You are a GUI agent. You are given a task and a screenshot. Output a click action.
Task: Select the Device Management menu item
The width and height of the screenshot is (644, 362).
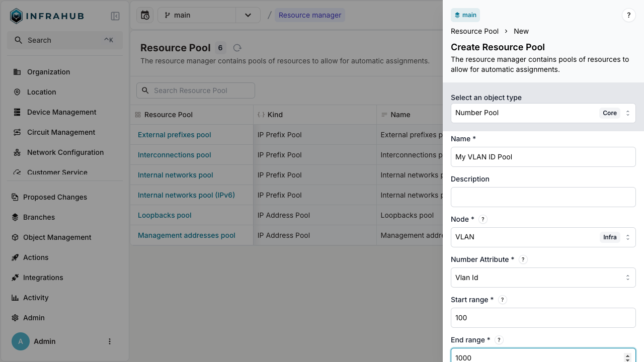click(x=61, y=112)
